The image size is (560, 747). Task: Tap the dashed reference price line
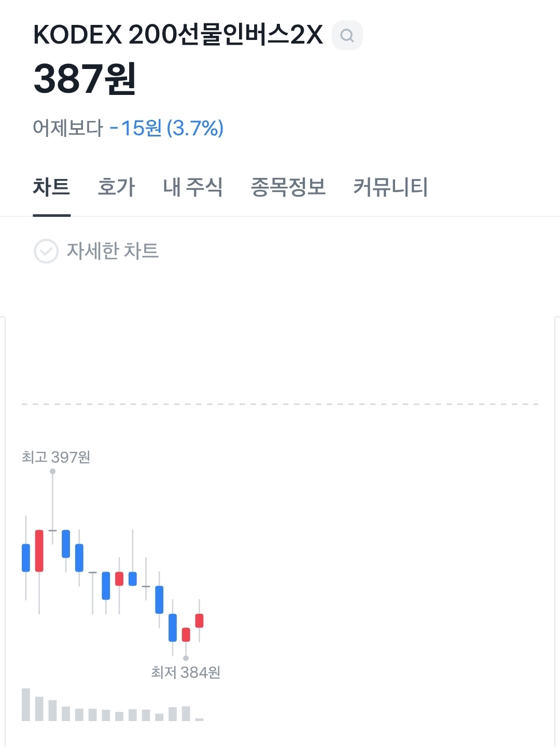pyautogui.click(x=280, y=404)
